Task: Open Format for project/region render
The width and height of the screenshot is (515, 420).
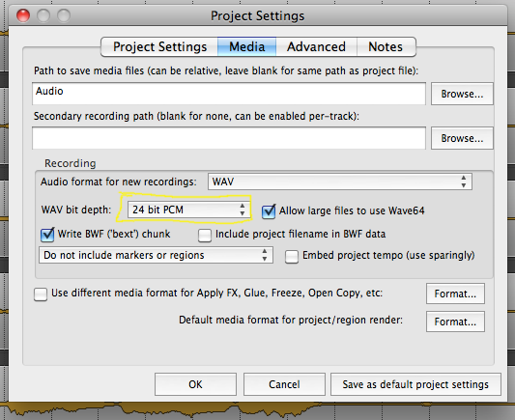Action: pos(455,322)
